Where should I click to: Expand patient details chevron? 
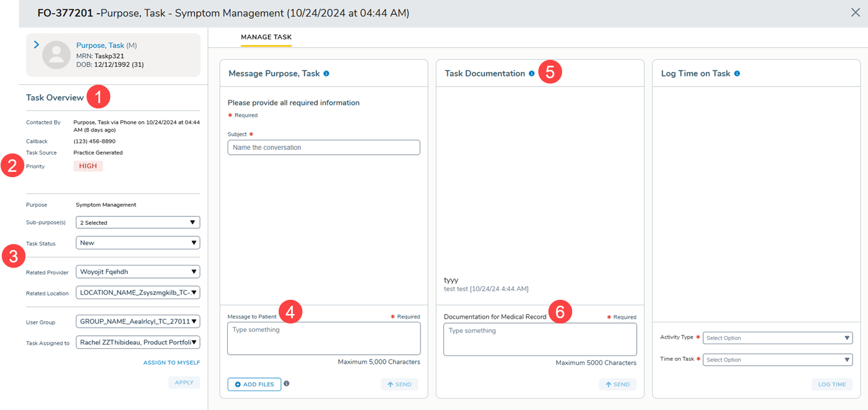[x=36, y=45]
